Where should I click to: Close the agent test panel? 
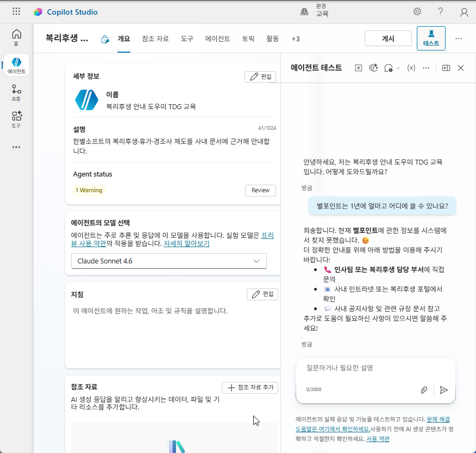pos(461,68)
